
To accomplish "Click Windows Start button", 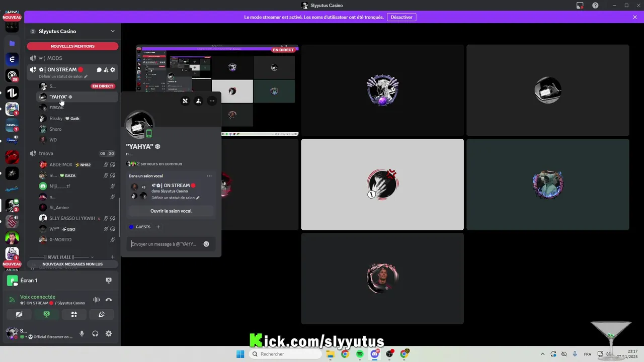I will point(240,354).
